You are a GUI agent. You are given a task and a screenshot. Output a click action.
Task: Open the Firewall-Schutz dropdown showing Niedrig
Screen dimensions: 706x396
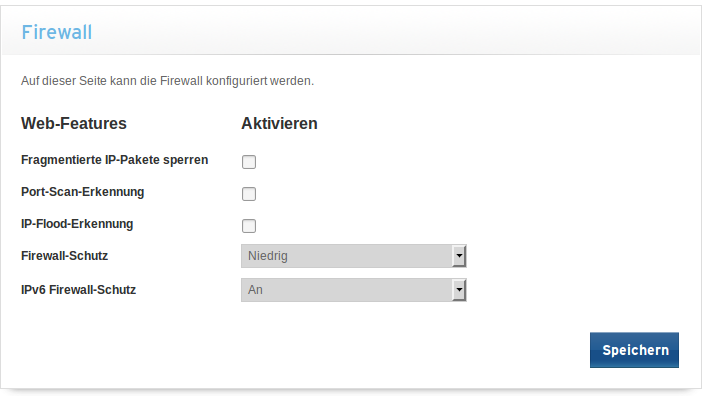click(x=353, y=256)
